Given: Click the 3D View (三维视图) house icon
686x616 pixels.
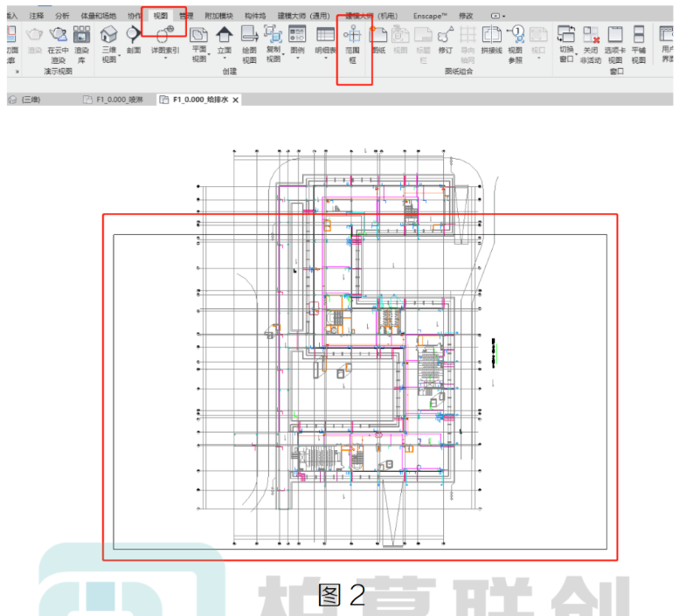Looking at the screenshot, I should 109,34.
